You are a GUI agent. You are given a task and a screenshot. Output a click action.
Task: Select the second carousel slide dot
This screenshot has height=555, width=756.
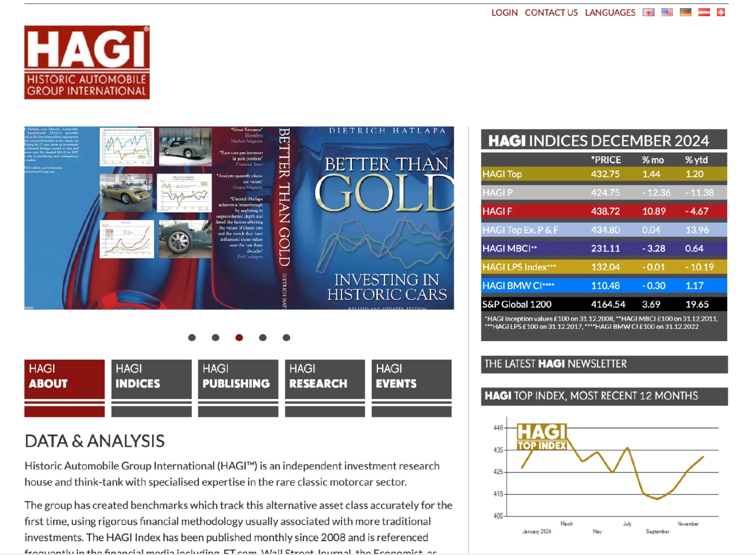tap(216, 338)
